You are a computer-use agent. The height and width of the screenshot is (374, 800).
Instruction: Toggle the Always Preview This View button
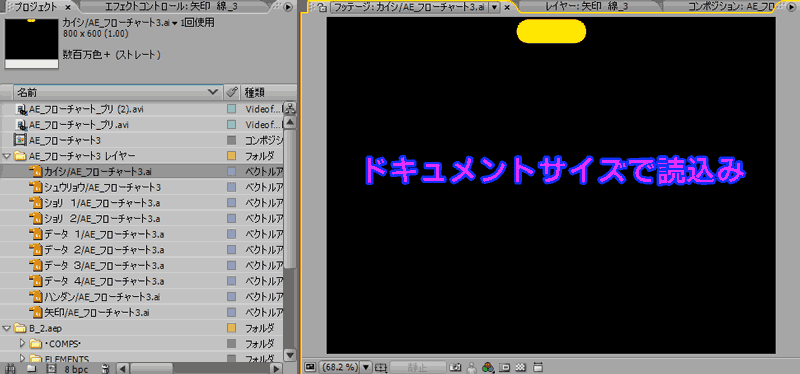[x=310, y=367]
